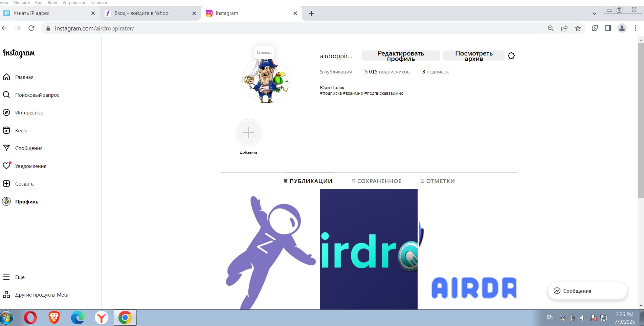The image size is (644, 326).
Task: Open Other Meta products (Другие продукты Meta)
Action: pyautogui.click(x=41, y=295)
